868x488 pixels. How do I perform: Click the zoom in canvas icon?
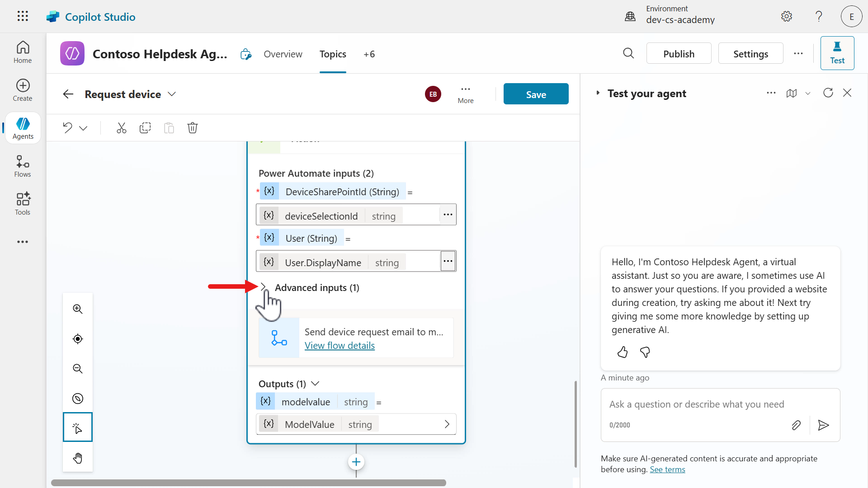click(x=78, y=309)
